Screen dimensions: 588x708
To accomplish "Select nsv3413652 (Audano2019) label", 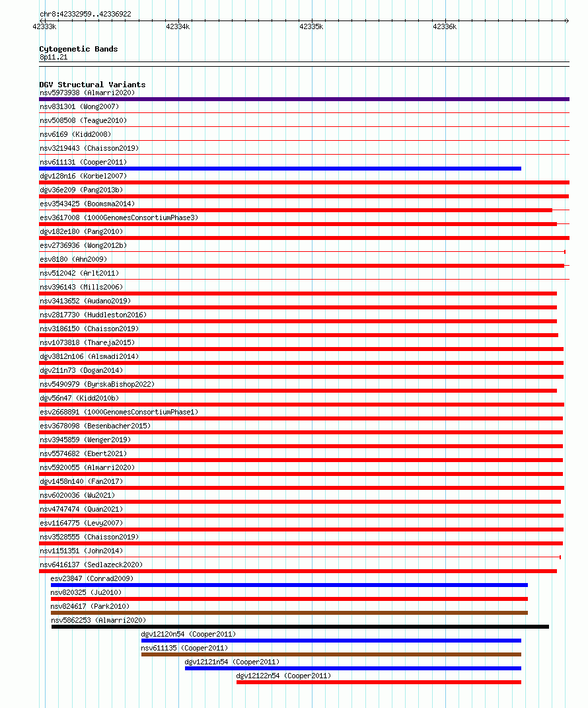I will point(85,301).
